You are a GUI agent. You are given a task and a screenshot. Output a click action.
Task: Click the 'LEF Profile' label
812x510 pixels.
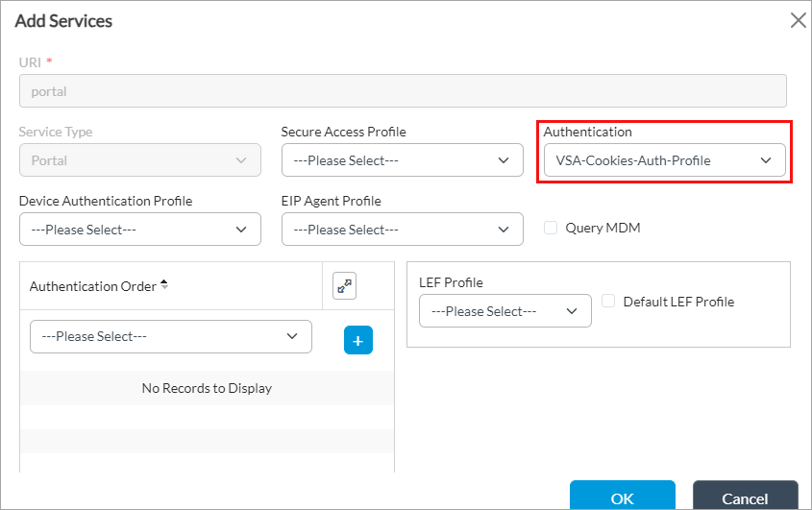451,282
